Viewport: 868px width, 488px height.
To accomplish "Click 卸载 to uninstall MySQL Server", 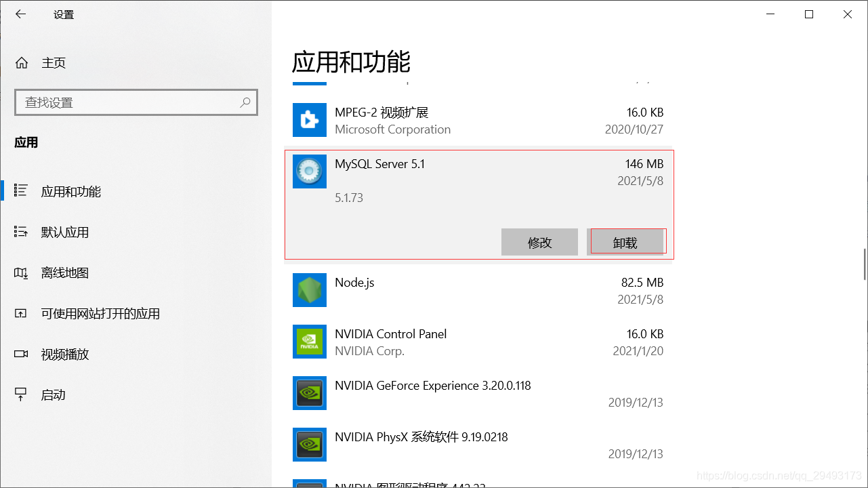I will click(x=626, y=242).
